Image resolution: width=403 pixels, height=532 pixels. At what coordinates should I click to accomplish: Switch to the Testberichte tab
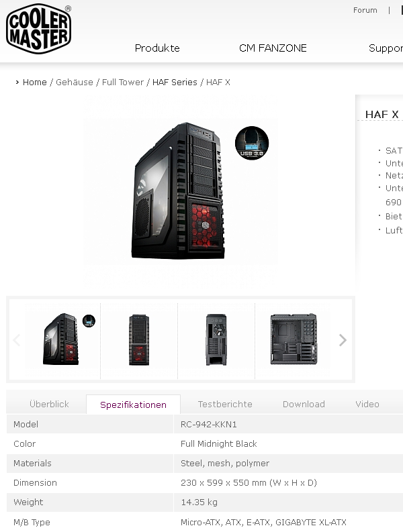pyautogui.click(x=225, y=404)
